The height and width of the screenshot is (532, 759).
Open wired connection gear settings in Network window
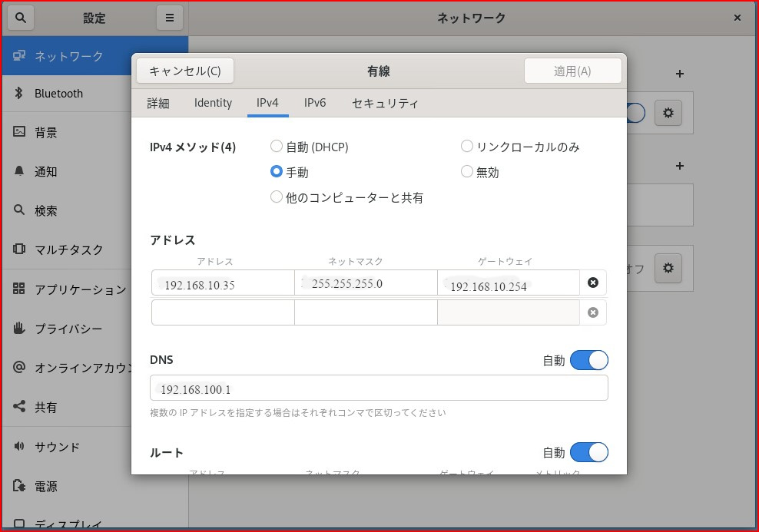coord(668,113)
